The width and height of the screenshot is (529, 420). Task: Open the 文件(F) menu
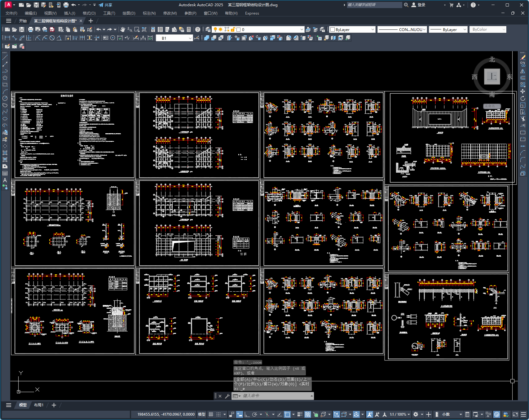[11, 13]
